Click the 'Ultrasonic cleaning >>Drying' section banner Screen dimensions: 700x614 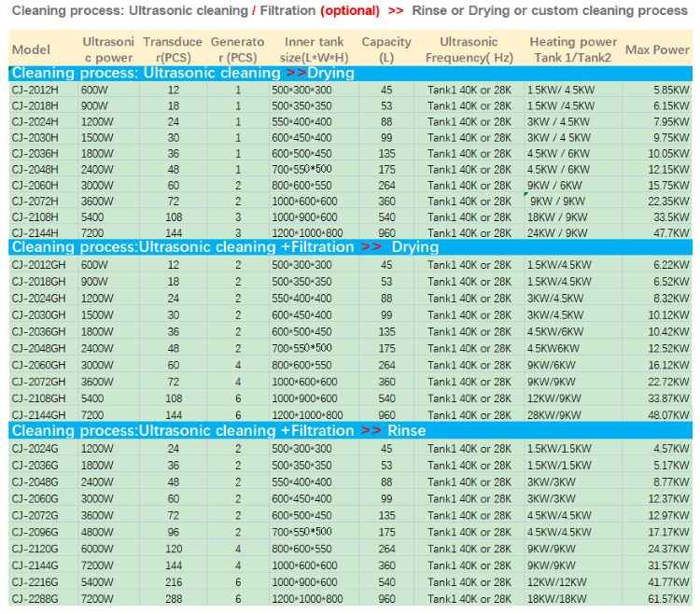[x=350, y=73]
